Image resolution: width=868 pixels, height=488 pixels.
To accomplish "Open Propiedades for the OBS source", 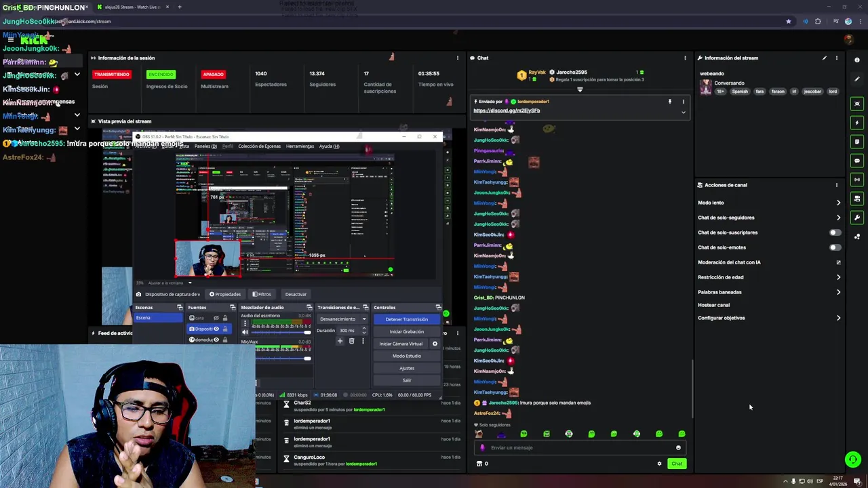I will [x=225, y=294].
